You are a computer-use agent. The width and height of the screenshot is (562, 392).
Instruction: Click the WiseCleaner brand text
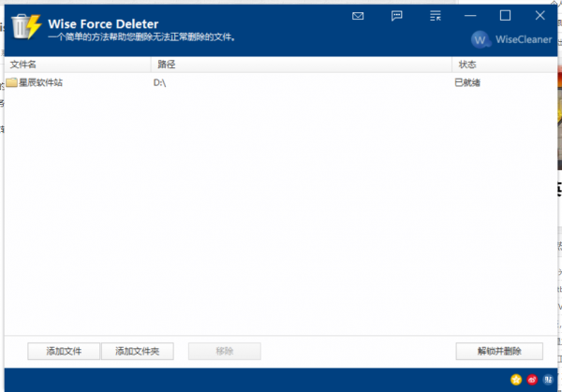tap(524, 39)
